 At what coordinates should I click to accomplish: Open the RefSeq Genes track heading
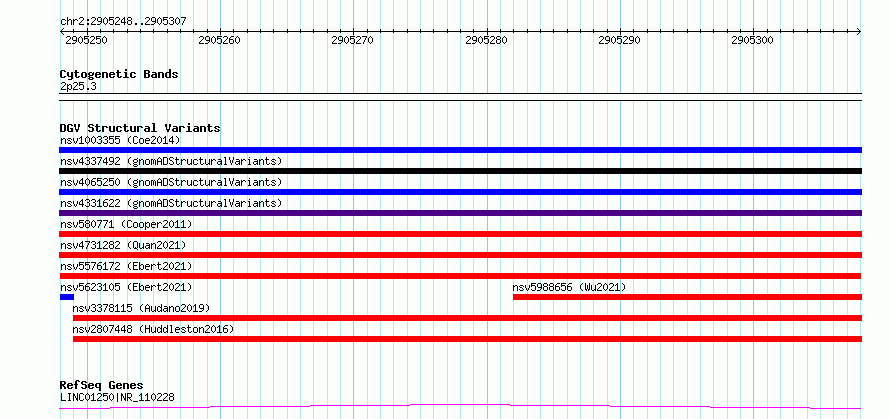[102, 386]
